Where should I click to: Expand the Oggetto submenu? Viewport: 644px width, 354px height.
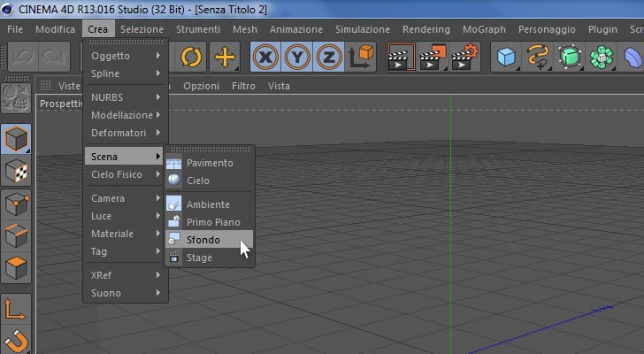[x=126, y=56]
